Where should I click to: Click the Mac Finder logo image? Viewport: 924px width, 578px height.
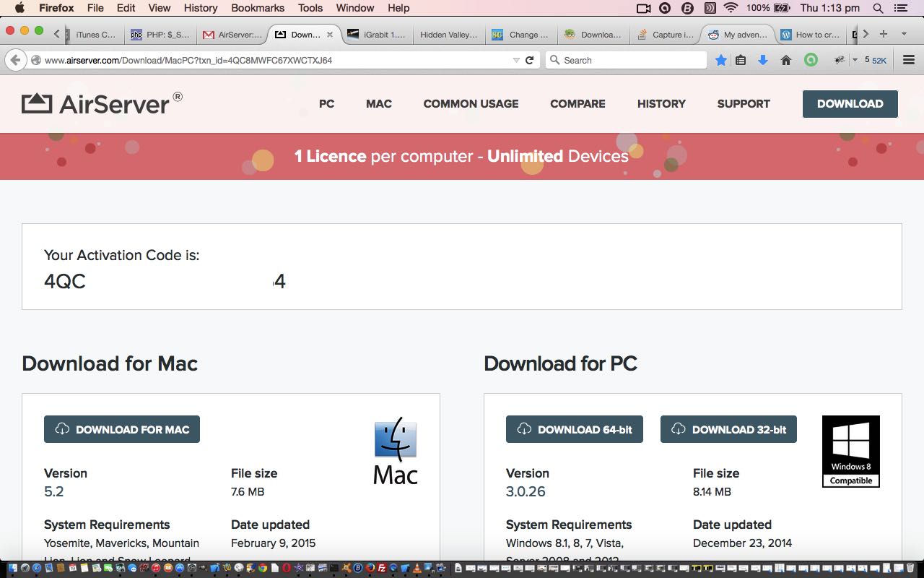click(396, 450)
